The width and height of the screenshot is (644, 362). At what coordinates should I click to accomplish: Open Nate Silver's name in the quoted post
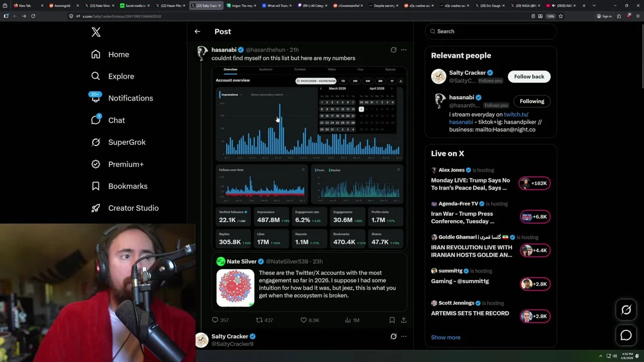pos(242,261)
